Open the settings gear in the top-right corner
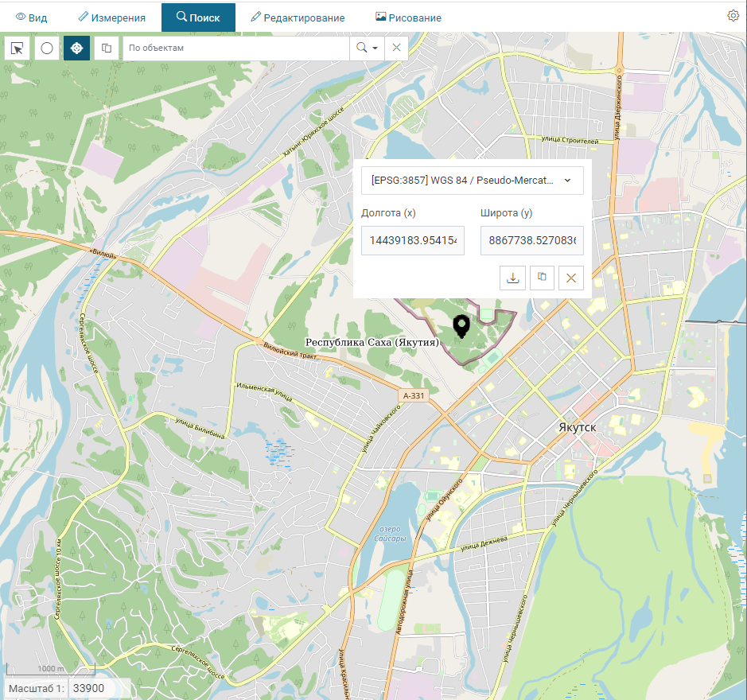Screen dimensions: 747x700 733,16
